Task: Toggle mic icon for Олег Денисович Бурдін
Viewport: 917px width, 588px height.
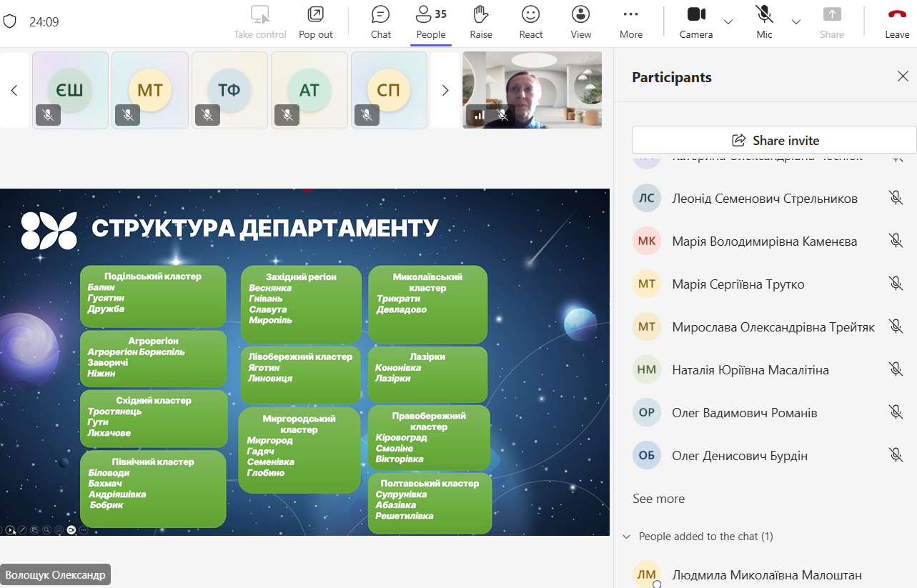Action: click(x=896, y=455)
